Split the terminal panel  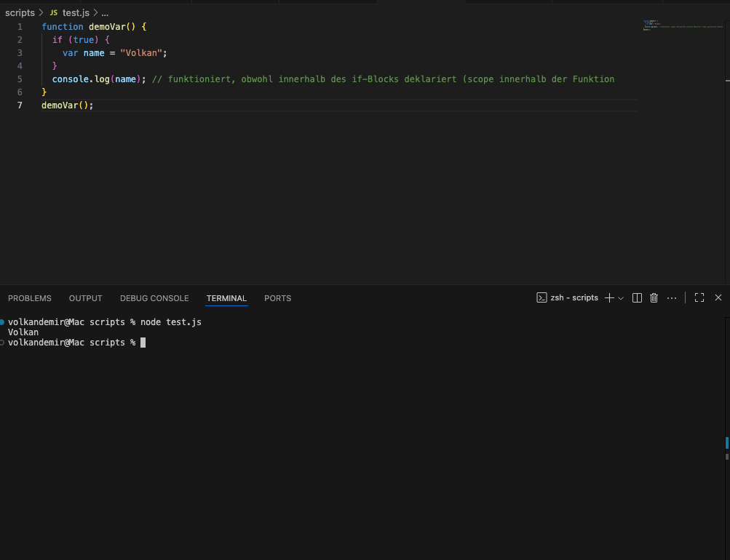pyautogui.click(x=637, y=298)
